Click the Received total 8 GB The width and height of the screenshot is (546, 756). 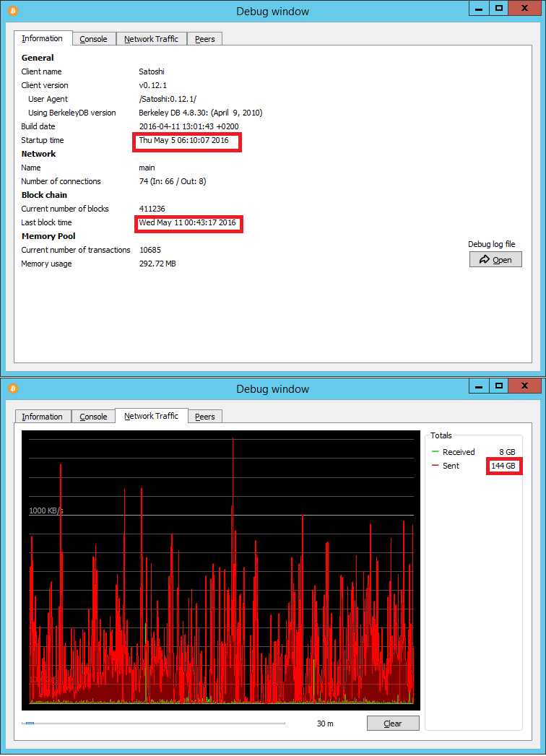point(507,452)
